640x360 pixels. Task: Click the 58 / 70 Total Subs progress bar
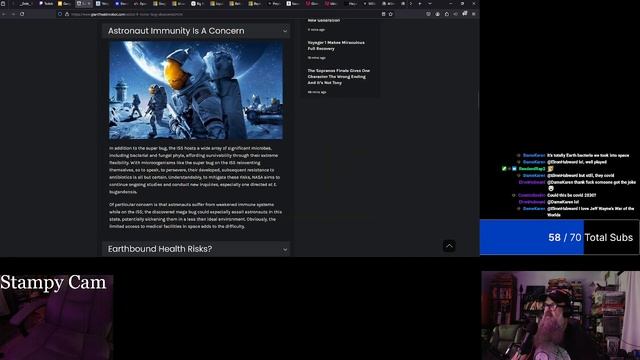coord(559,237)
